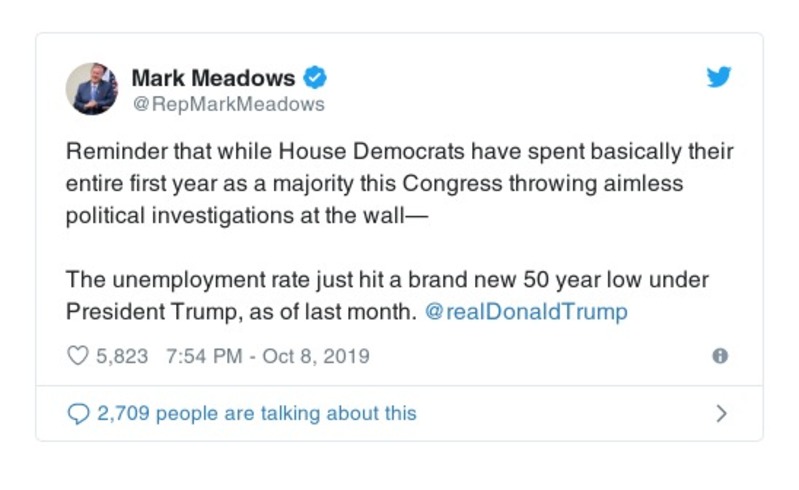This screenshot has height=490, width=799.
Task: Like the tweet with the heart icon
Action: [77, 356]
